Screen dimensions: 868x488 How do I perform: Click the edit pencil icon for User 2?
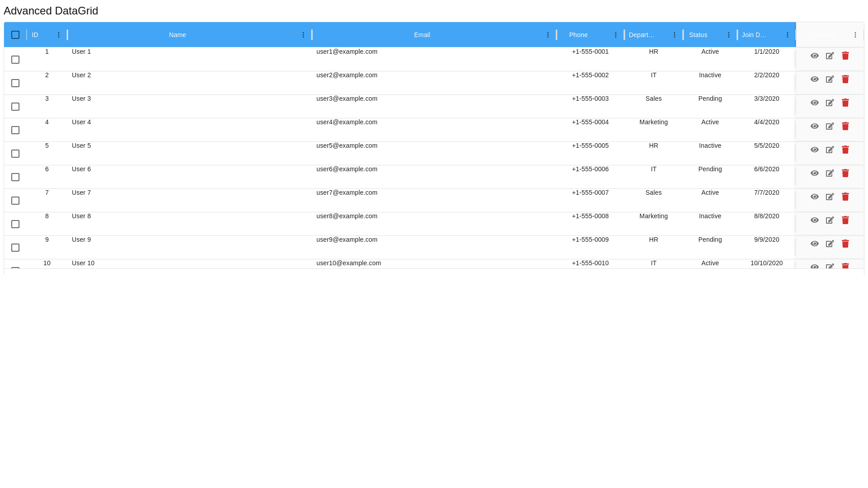click(x=830, y=80)
